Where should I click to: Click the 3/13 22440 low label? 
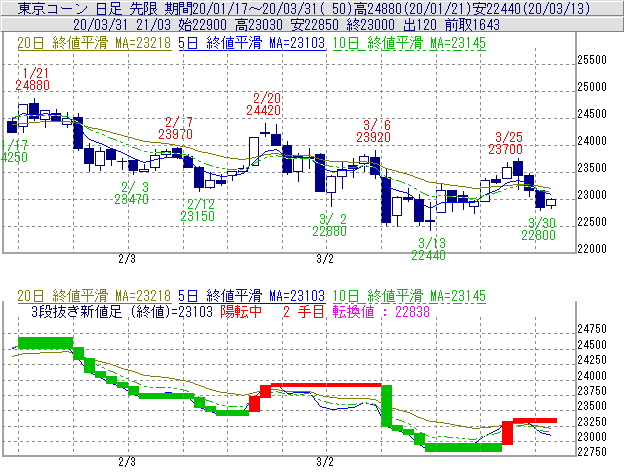429,249
